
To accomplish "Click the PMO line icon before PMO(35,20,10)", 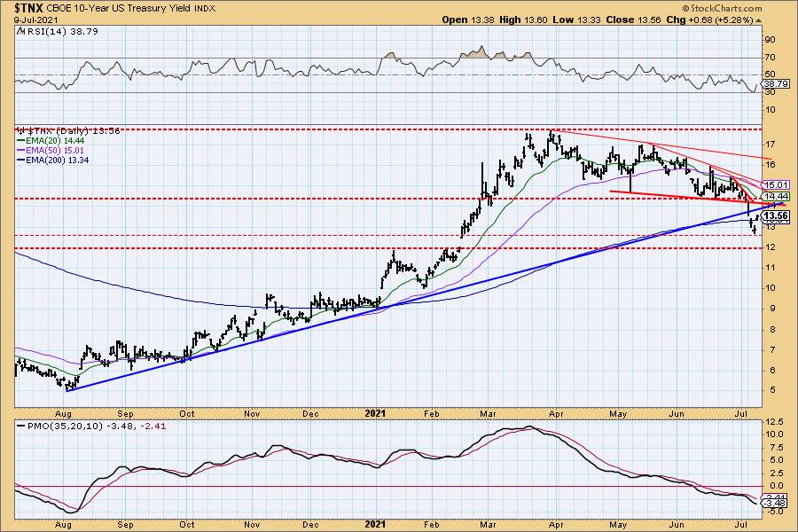I will click(x=21, y=426).
